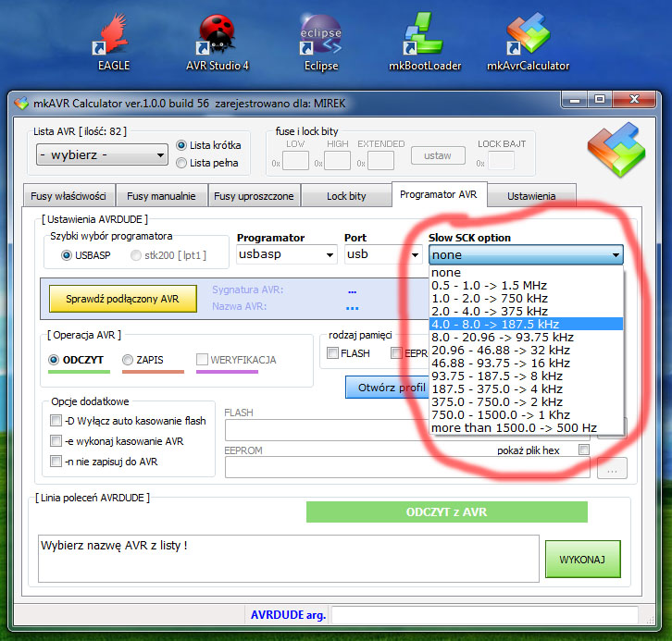Image resolution: width=672 pixels, height=641 pixels.
Task: Choose 8.0 - 20.96 -> 93.75 kHz option
Action: (526, 337)
